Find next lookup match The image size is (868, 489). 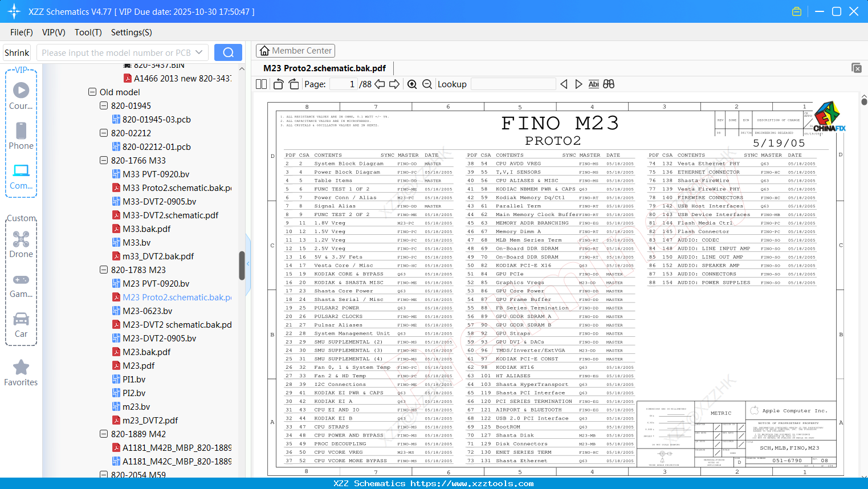point(578,84)
